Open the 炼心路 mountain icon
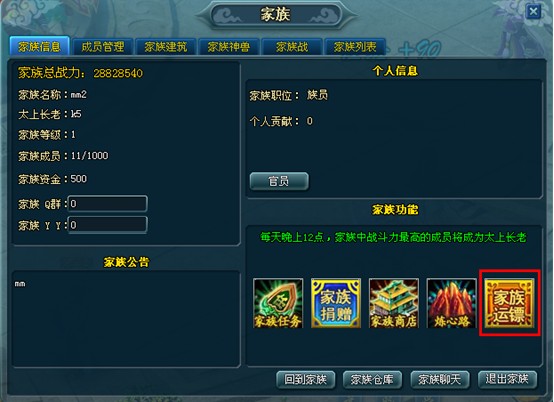Screen dimensions: 554x402 point(452,303)
